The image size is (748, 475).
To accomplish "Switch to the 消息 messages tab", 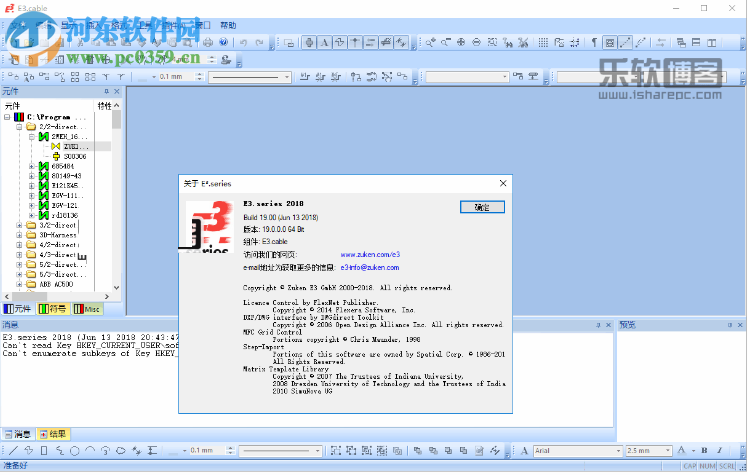I will (x=18, y=434).
